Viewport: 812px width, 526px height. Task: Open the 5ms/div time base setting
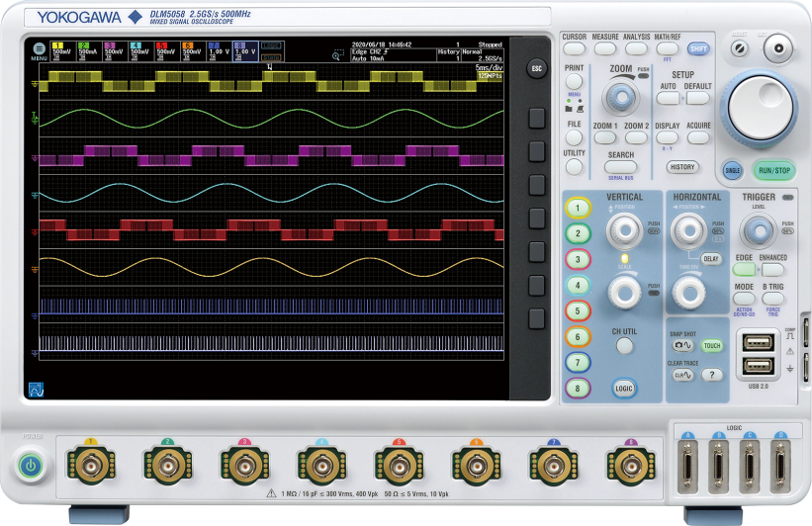pos(489,67)
